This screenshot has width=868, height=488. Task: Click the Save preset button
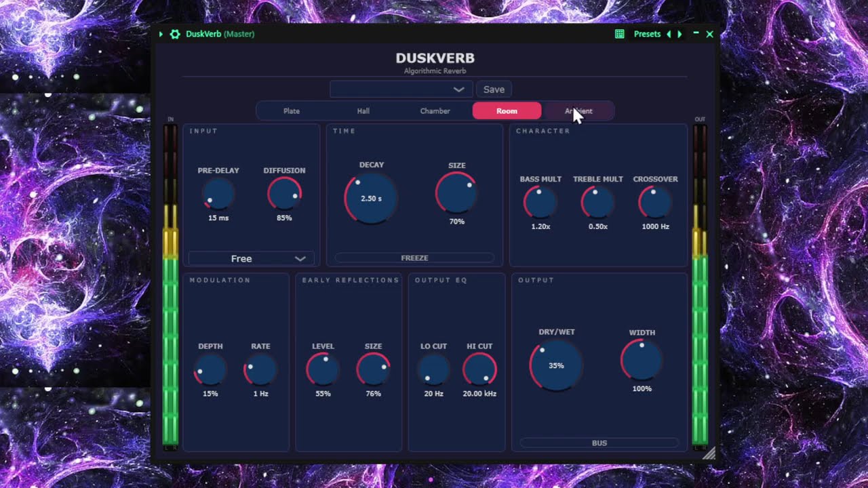pyautogui.click(x=494, y=89)
